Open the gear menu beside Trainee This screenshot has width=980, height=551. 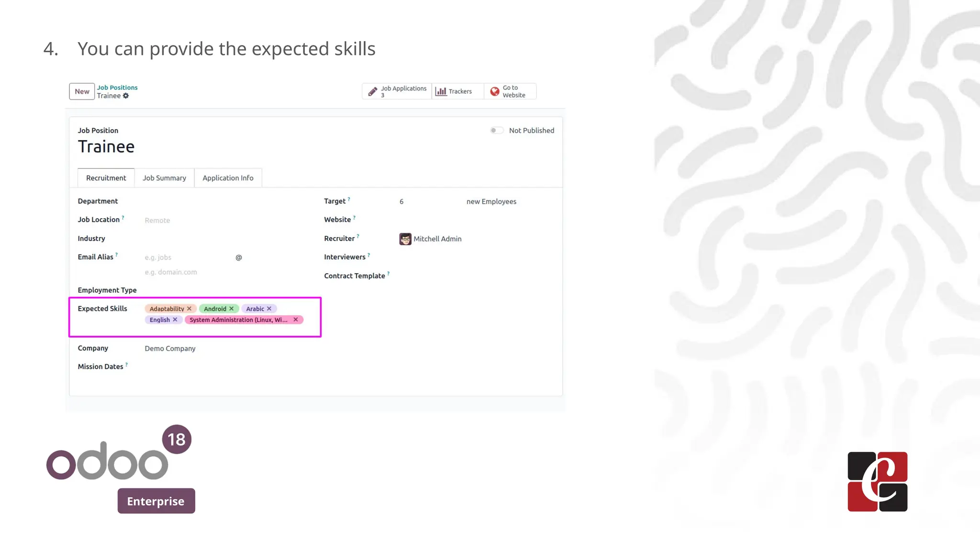[126, 96]
